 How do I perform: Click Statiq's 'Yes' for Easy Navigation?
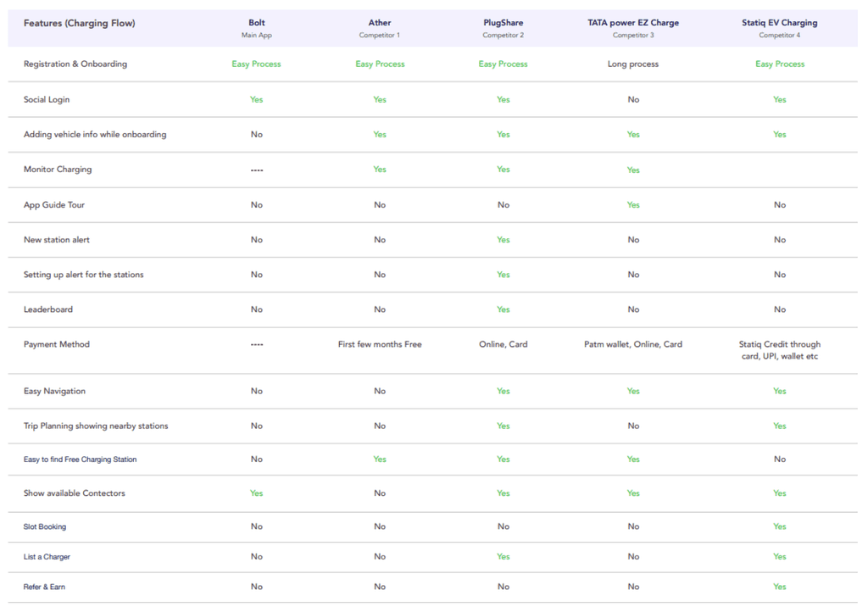780,391
